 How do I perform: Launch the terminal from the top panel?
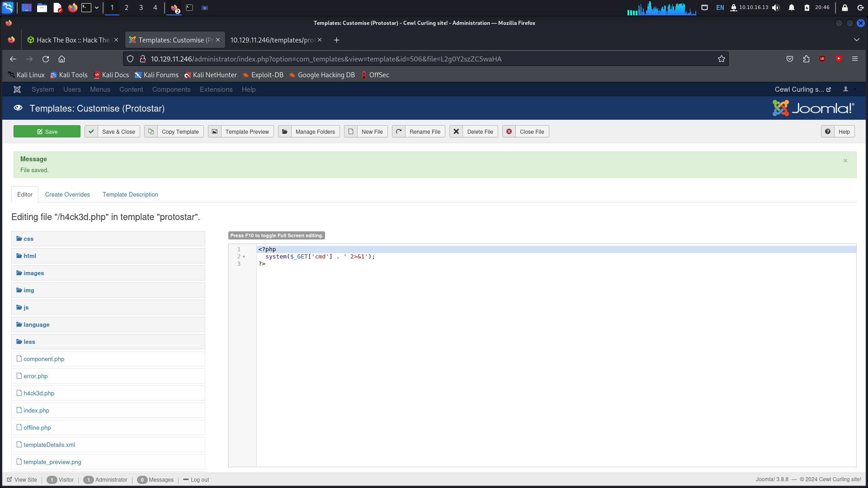(x=86, y=8)
